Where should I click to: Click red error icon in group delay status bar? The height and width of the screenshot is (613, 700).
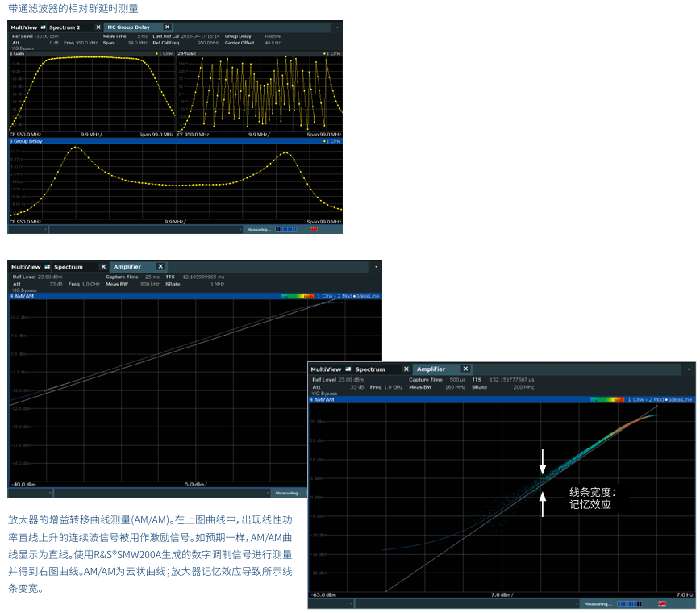pyautogui.click(x=314, y=229)
